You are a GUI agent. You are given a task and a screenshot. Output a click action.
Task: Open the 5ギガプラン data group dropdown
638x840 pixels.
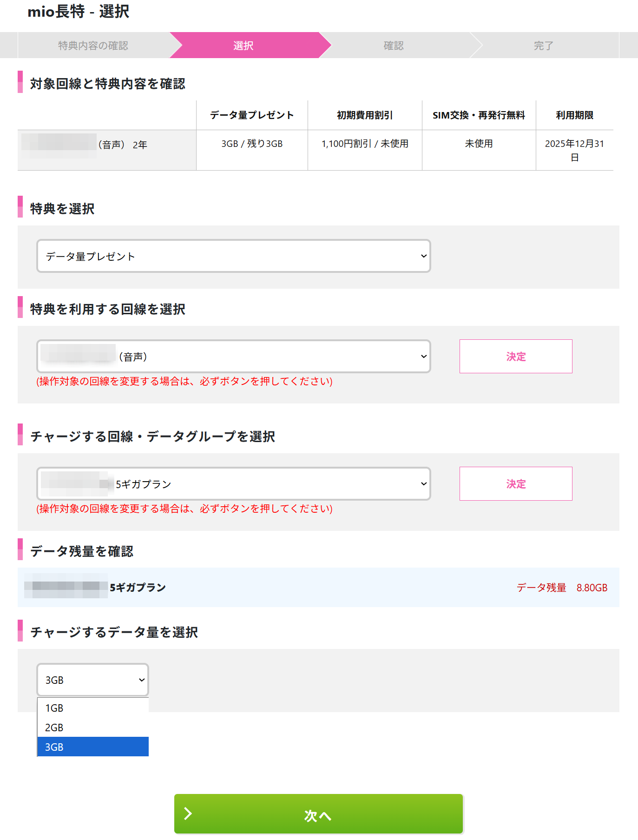tap(233, 484)
